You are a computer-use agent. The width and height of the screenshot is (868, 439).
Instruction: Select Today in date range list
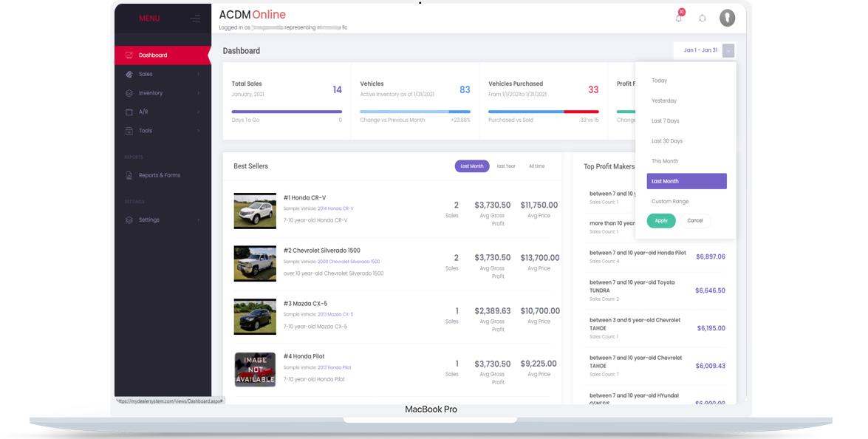(686, 81)
